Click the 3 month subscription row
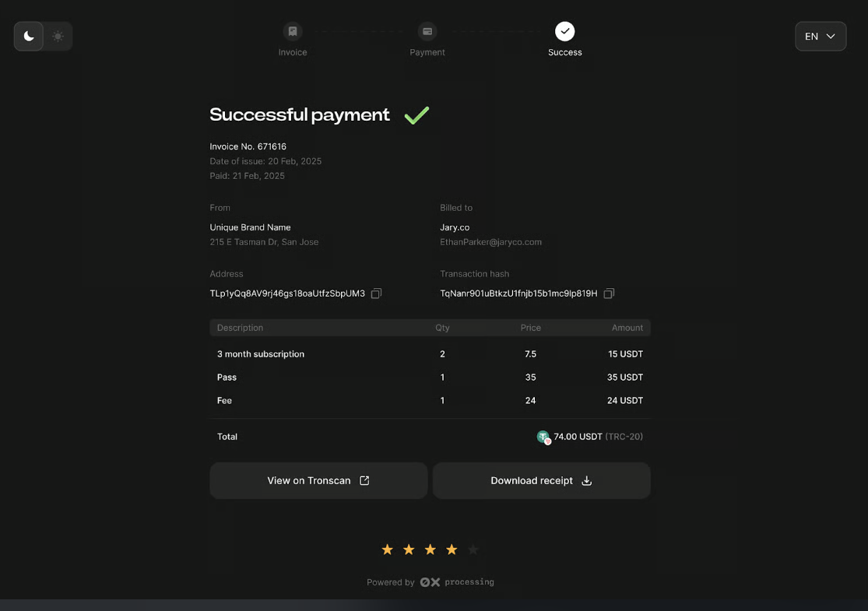 [x=430, y=354]
